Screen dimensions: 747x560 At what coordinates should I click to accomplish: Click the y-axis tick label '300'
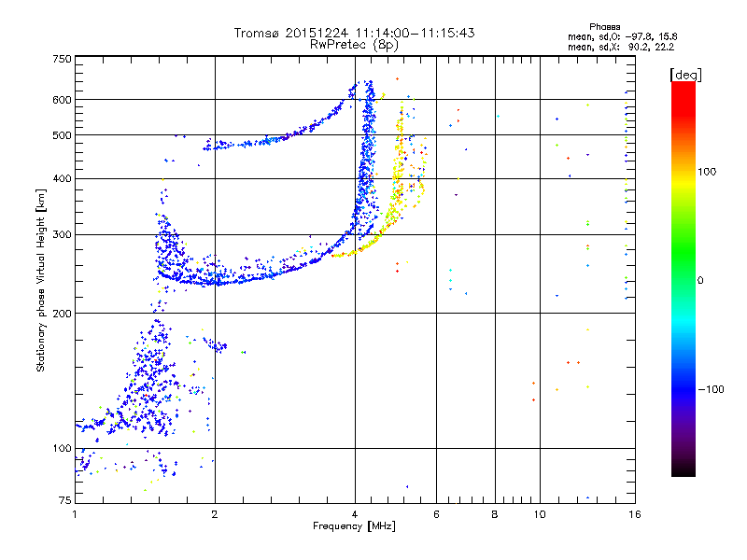(62, 235)
